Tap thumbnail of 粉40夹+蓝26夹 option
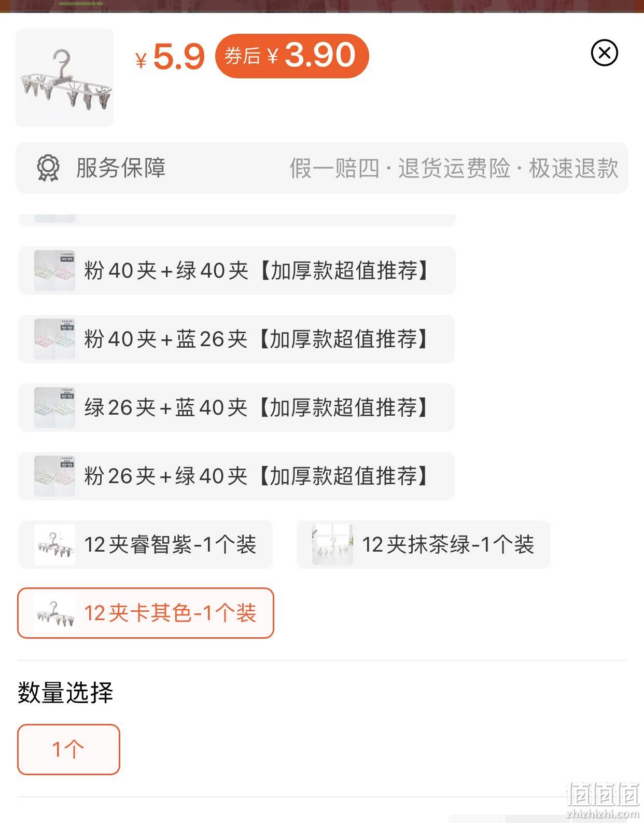This screenshot has width=644, height=823. coord(54,339)
